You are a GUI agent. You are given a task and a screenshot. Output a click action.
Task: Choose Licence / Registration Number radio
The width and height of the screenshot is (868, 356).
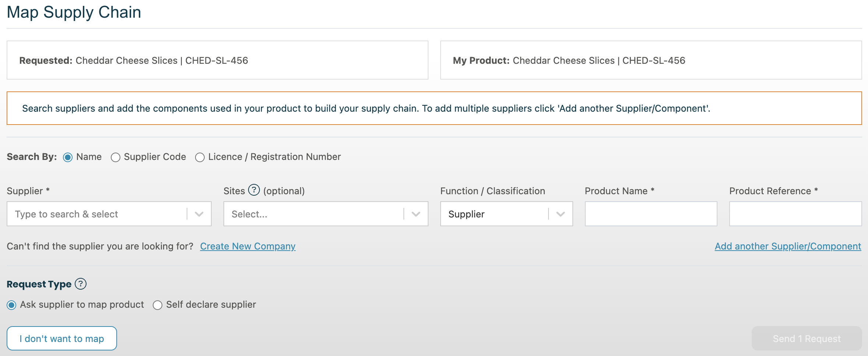[200, 157]
